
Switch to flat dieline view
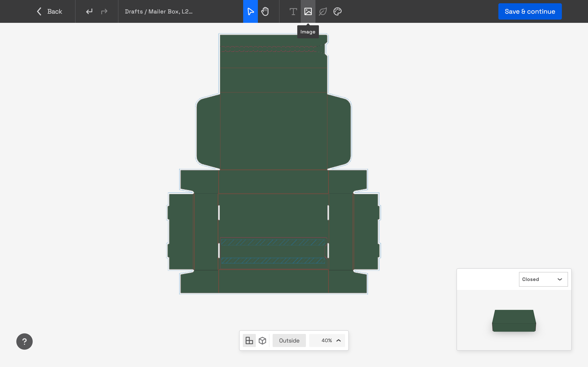point(249,340)
